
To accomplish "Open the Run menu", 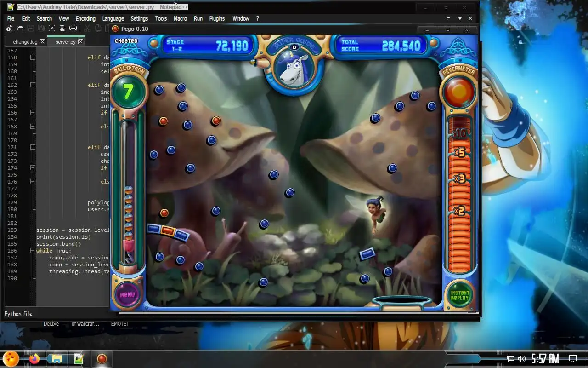I will pos(198,18).
